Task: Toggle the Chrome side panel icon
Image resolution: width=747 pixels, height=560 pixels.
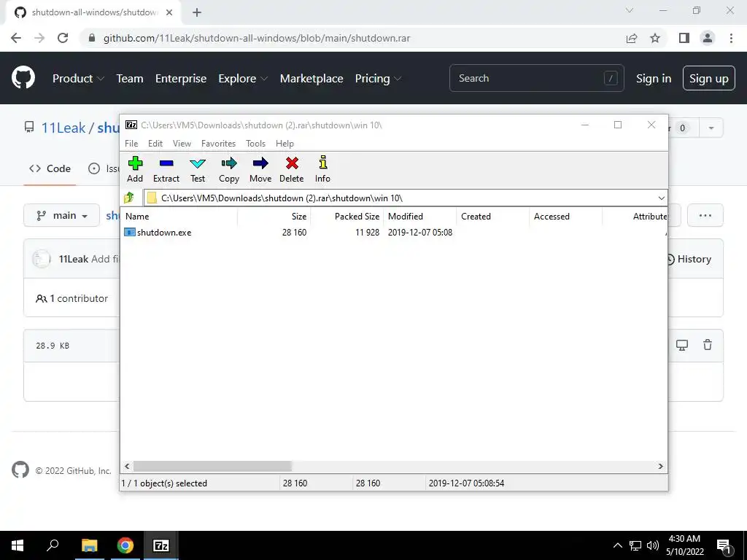Action: [684, 38]
